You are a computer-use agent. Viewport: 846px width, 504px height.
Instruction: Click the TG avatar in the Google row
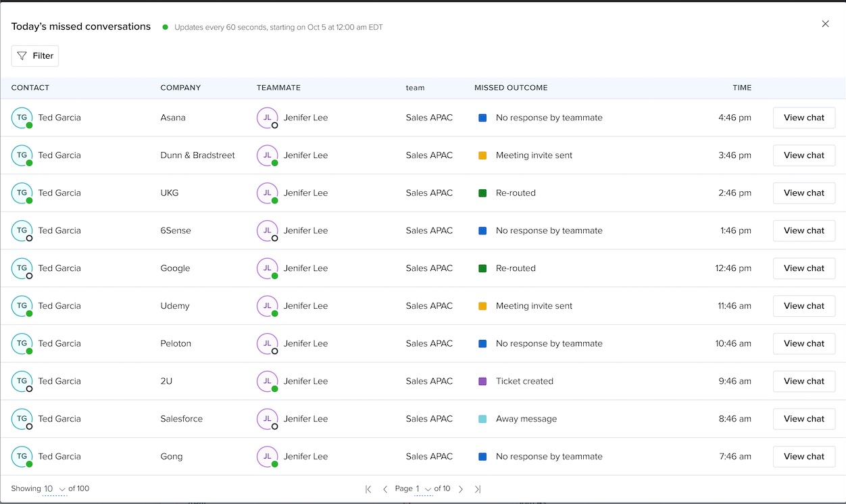22,268
